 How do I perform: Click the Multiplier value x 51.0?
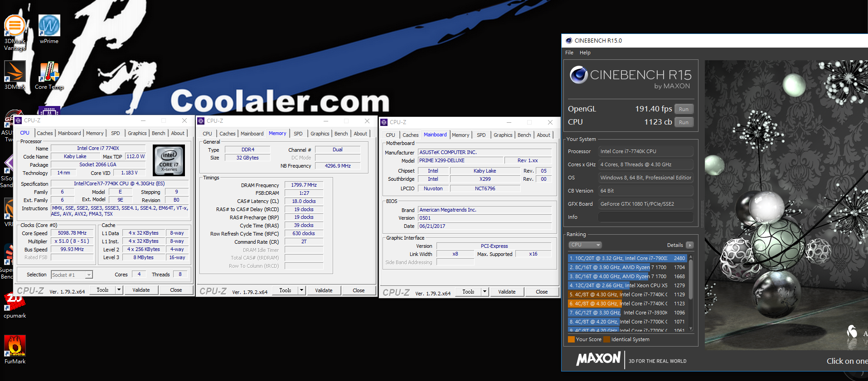coord(72,241)
